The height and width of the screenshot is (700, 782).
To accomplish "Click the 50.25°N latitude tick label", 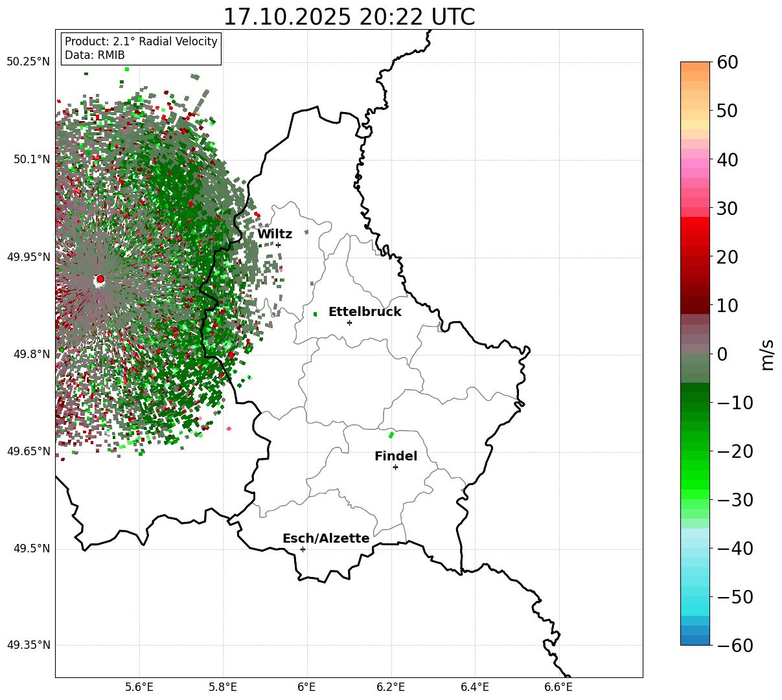I will click(x=28, y=62).
